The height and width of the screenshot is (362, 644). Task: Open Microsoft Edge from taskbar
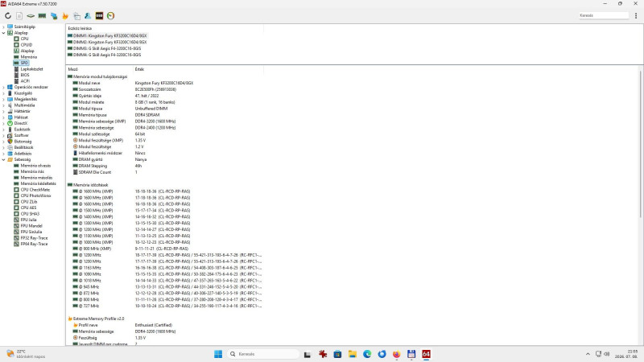(x=367, y=354)
